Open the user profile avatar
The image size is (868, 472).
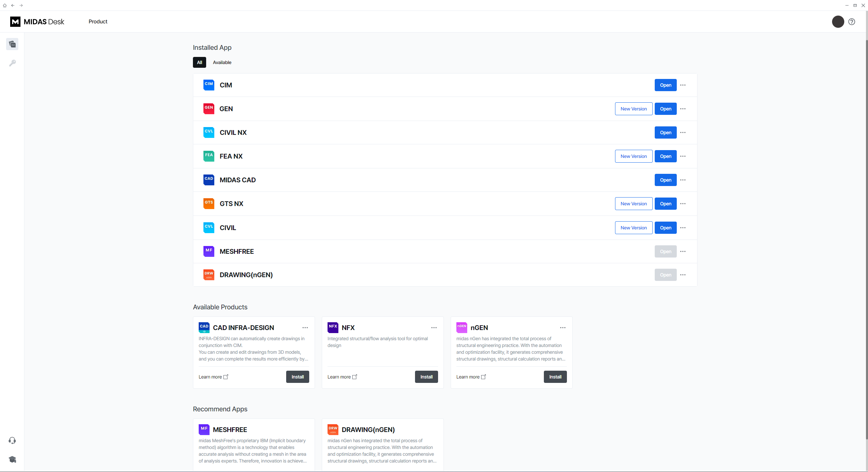[838, 21]
